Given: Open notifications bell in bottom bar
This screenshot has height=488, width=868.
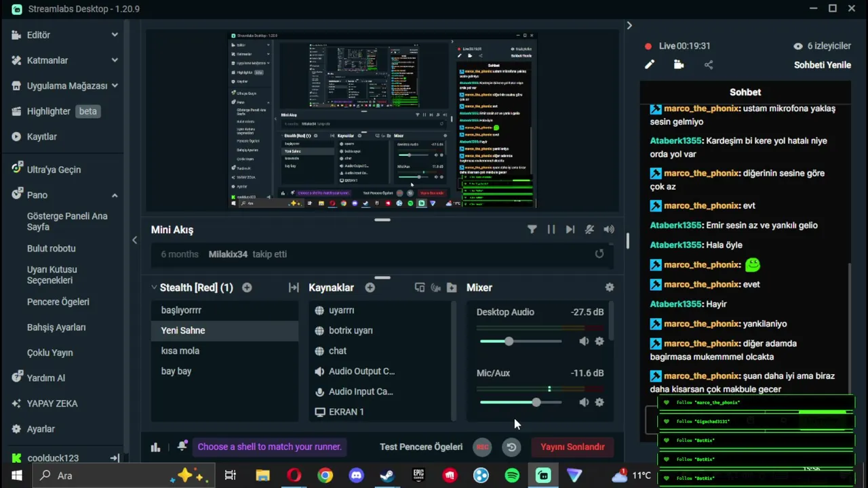Looking at the screenshot, I should pos(182,446).
